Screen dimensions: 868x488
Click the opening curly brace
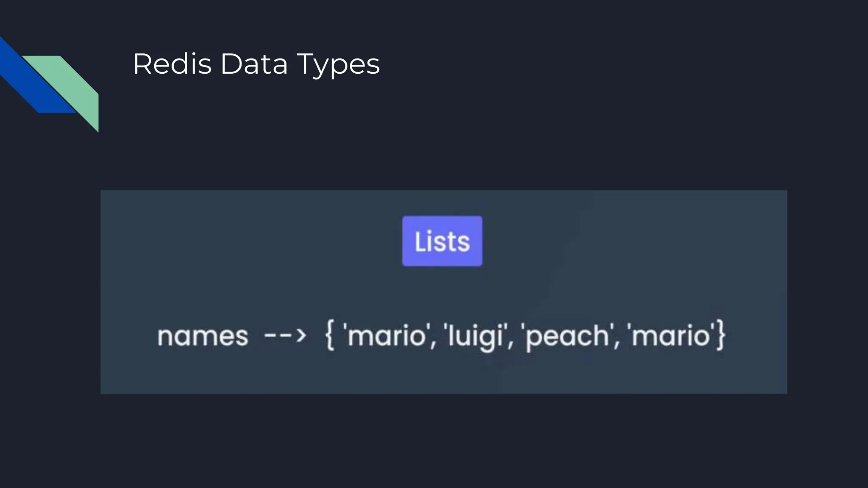pyautogui.click(x=330, y=335)
